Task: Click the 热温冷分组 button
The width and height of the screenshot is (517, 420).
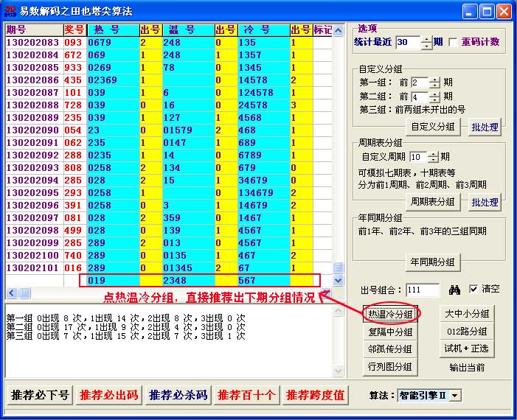Action: [390, 314]
